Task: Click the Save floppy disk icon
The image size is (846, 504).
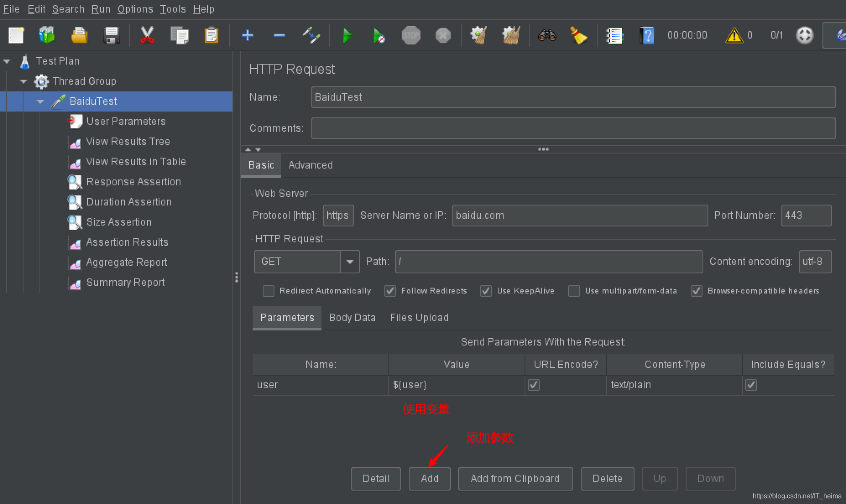Action: (x=112, y=36)
